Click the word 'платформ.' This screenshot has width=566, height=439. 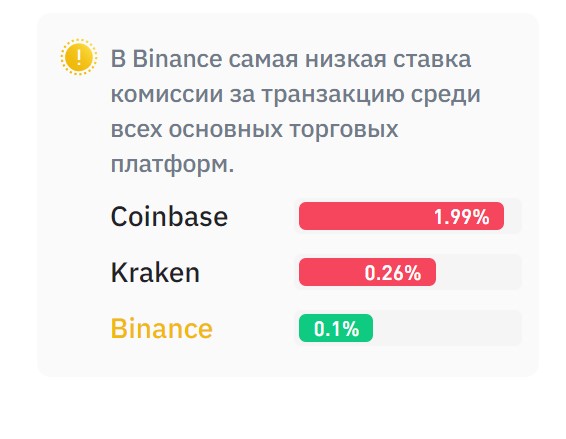point(173,165)
